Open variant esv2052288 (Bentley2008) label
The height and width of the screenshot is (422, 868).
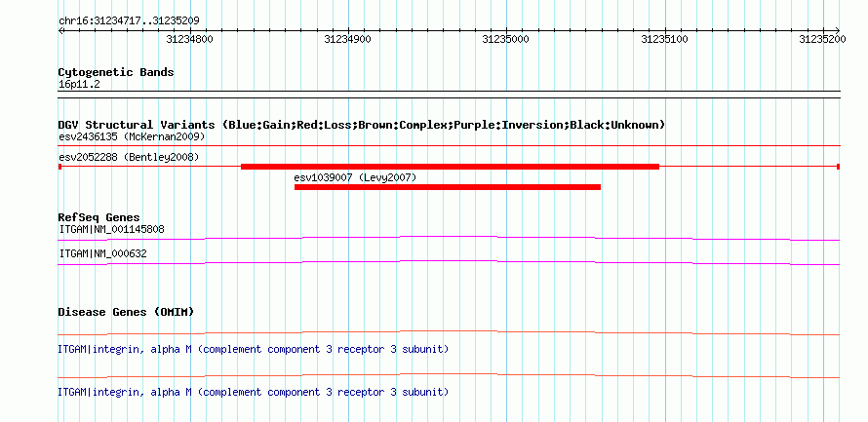(129, 157)
